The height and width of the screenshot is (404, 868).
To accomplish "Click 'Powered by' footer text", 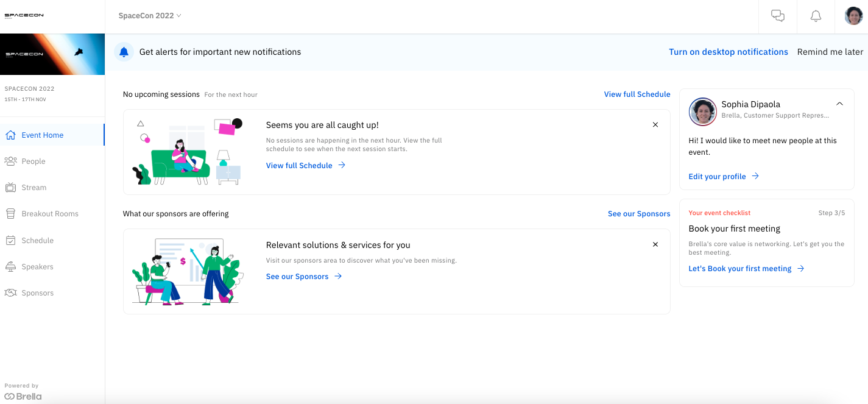I will click(21, 386).
